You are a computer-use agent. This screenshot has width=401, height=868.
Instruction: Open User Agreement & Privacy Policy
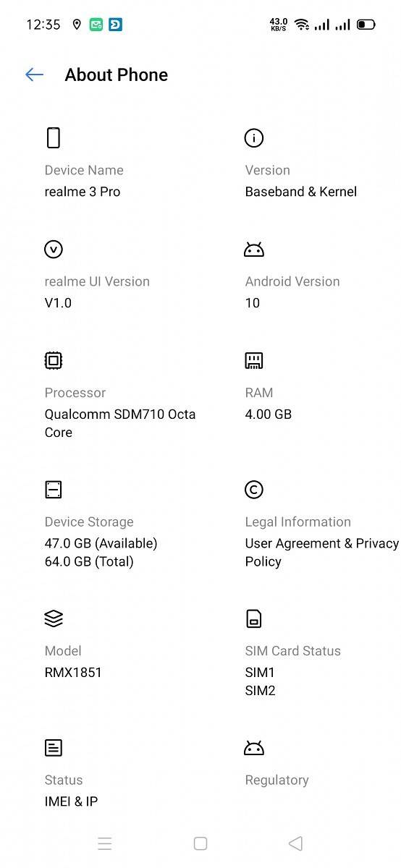[x=322, y=552]
